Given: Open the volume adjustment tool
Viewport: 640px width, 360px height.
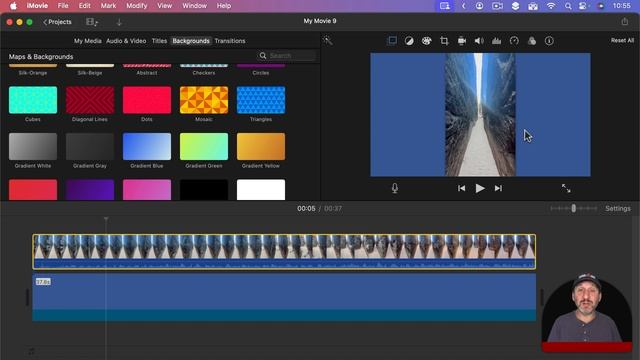Looking at the screenshot, I should (x=479, y=40).
